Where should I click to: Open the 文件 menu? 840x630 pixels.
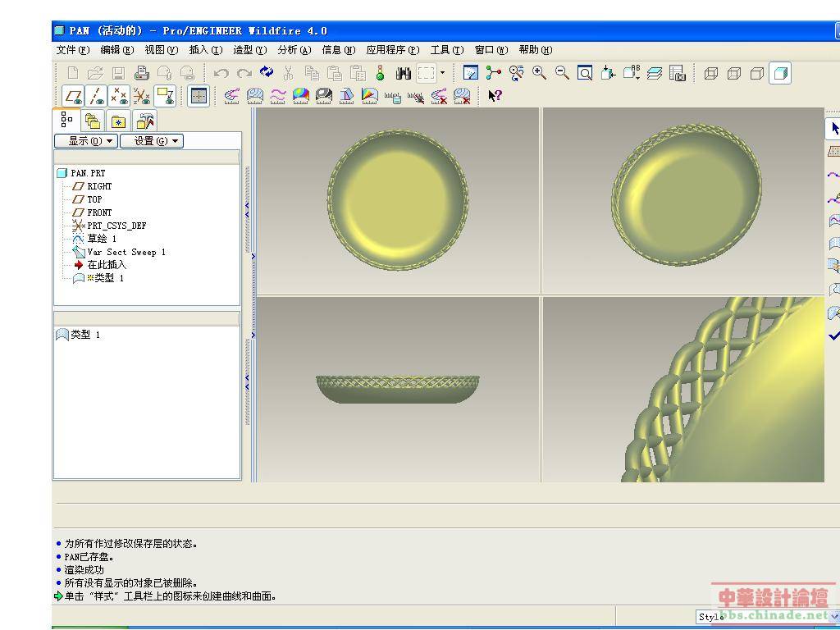click(73, 50)
